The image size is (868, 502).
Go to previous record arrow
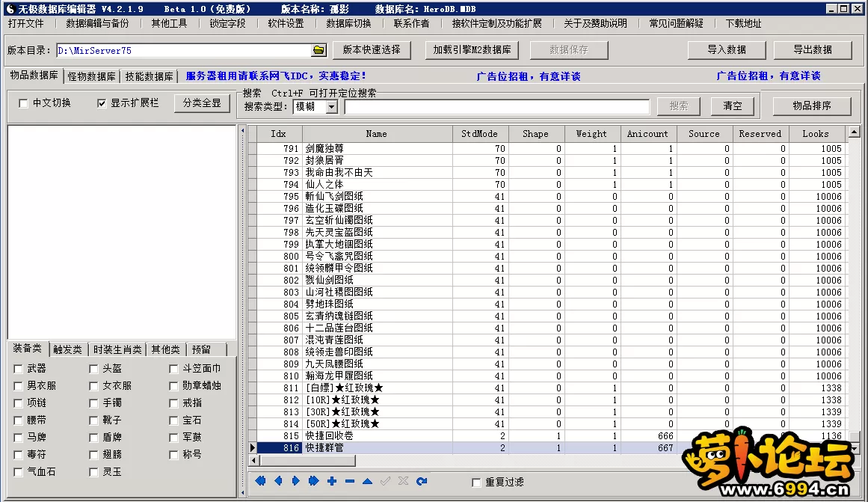(278, 481)
